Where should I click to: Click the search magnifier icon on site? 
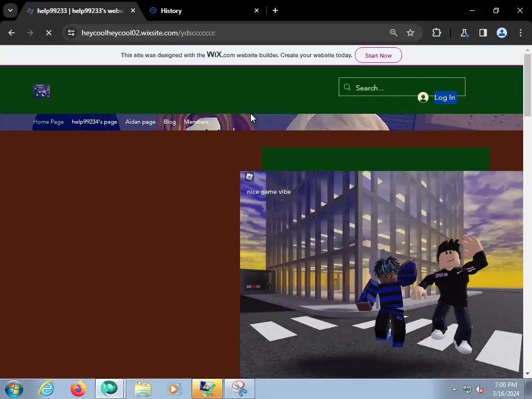coord(347,87)
